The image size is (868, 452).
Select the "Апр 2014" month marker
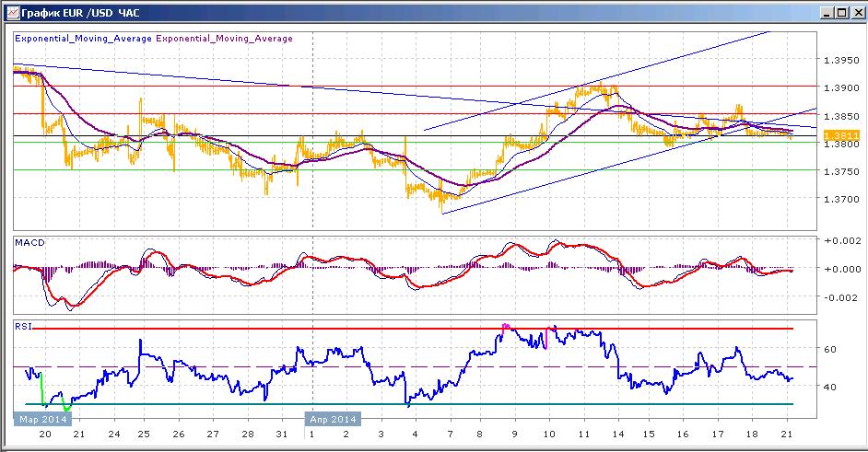(x=333, y=419)
